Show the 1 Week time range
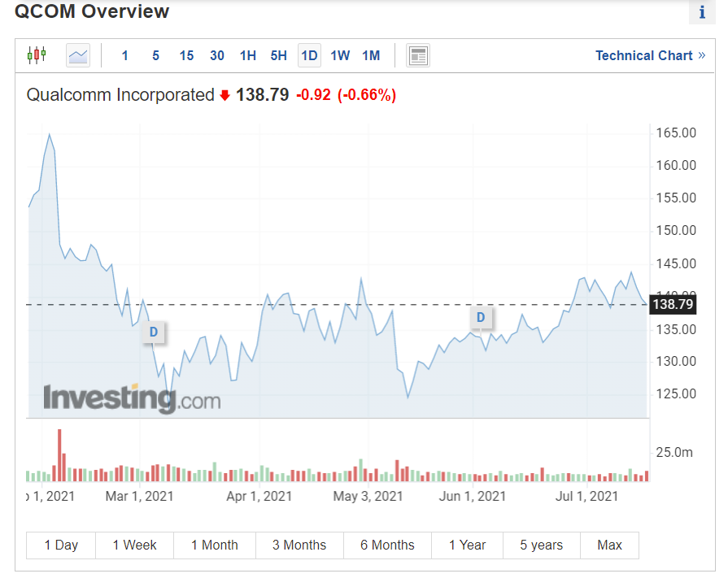The width and height of the screenshot is (728, 578). pos(135,545)
